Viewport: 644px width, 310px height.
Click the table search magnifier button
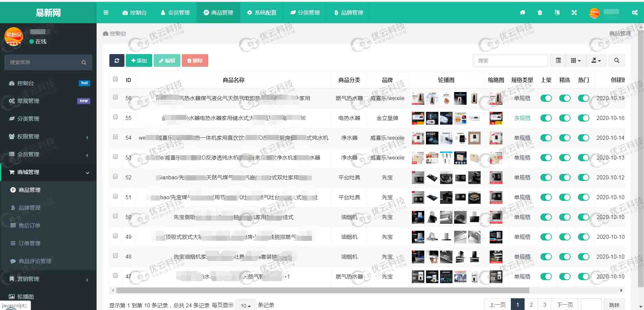pos(616,60)
